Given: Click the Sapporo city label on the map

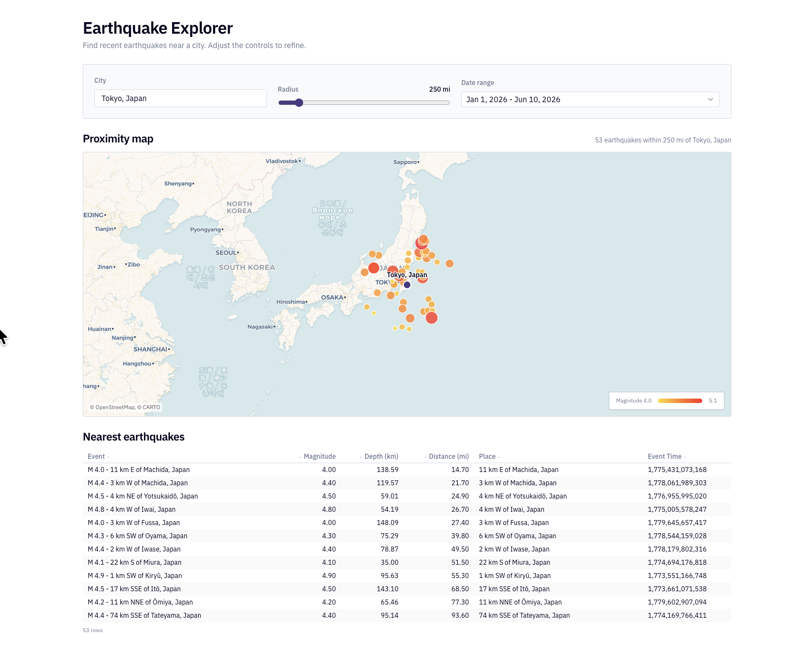Looking at the screenshot, I should (x=405, y=162).
